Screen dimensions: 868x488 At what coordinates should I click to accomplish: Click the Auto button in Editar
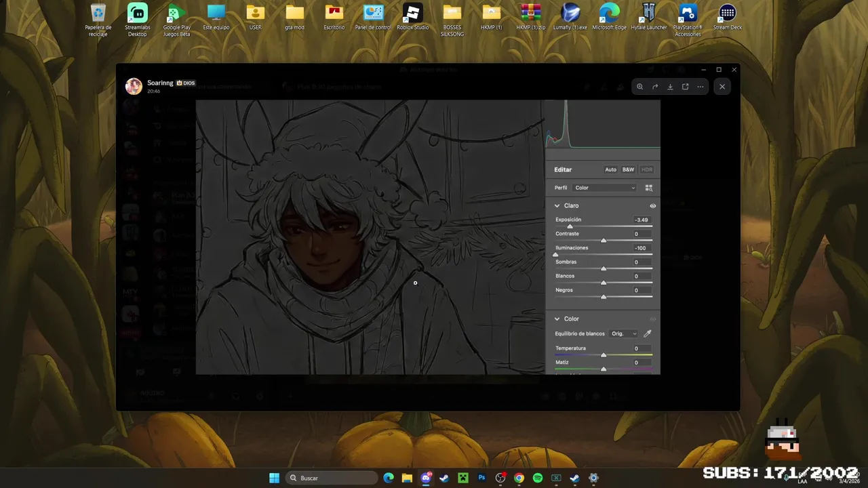tap(611, 169)
